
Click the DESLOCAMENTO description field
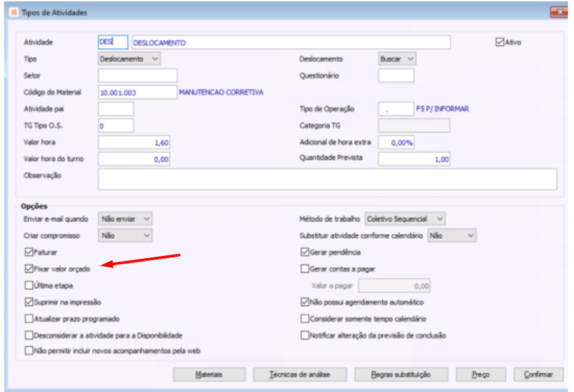pyautogui.click(x=291, y=42)
